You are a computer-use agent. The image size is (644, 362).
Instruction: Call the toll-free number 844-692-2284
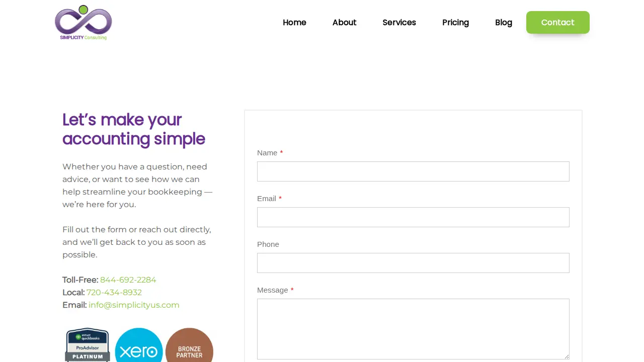(128, 280)
